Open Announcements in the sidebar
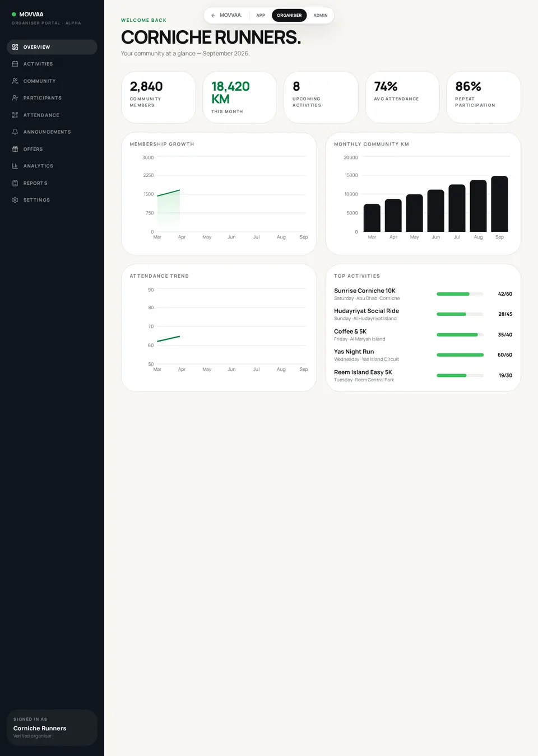The image size is (538, 756). [52, 132]
